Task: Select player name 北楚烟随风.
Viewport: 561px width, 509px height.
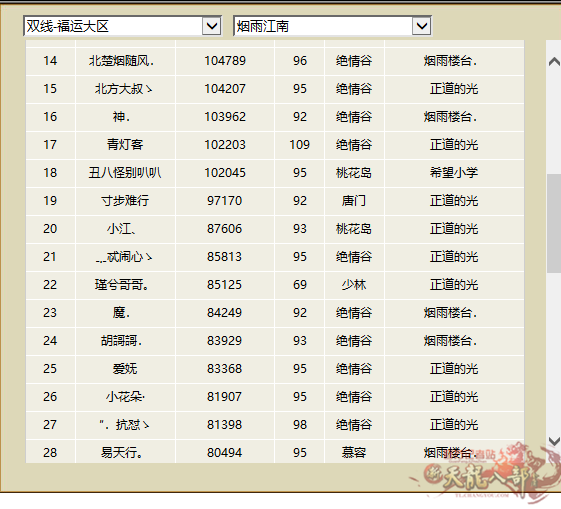Action: coord(122,61)
